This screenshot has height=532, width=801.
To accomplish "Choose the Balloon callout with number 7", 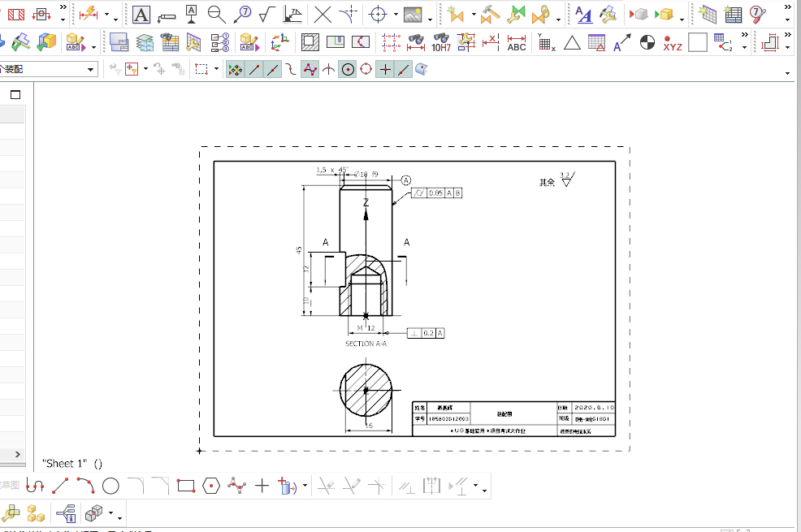I will [242, 15].
